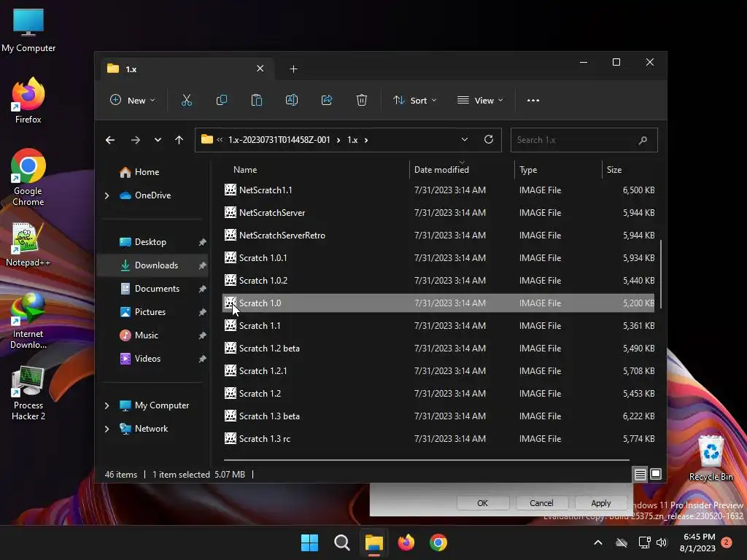The width and height of the screenshot is (747, 560).
Task: Open the New dropdown menu
Action: coord(133,101)
